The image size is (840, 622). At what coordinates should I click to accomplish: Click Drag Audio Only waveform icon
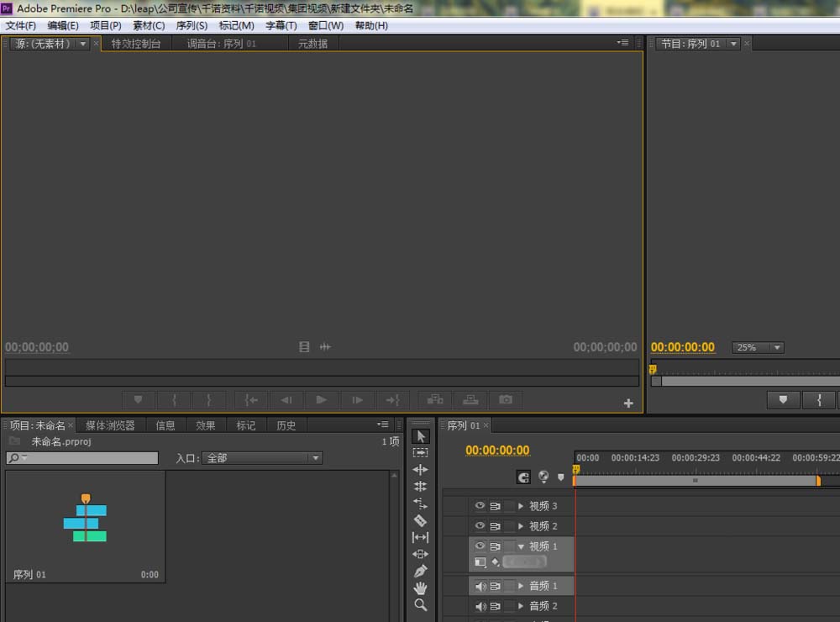tap(325, 347)
